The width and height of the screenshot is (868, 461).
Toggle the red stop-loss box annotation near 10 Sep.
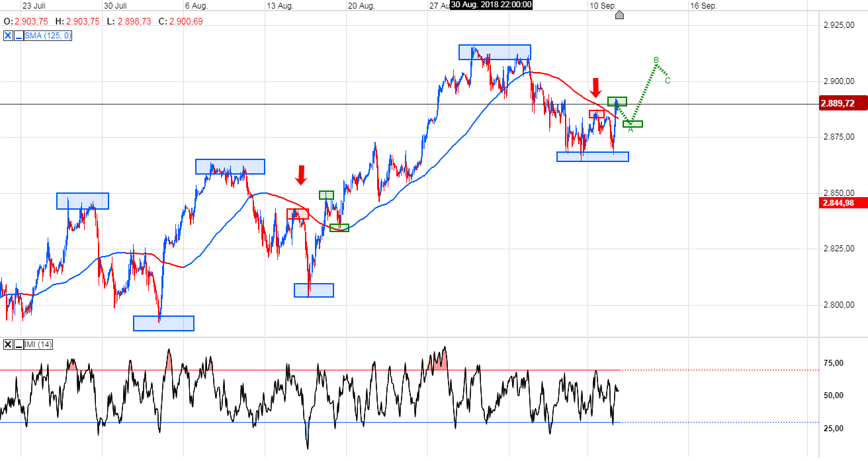click(597, 112)
